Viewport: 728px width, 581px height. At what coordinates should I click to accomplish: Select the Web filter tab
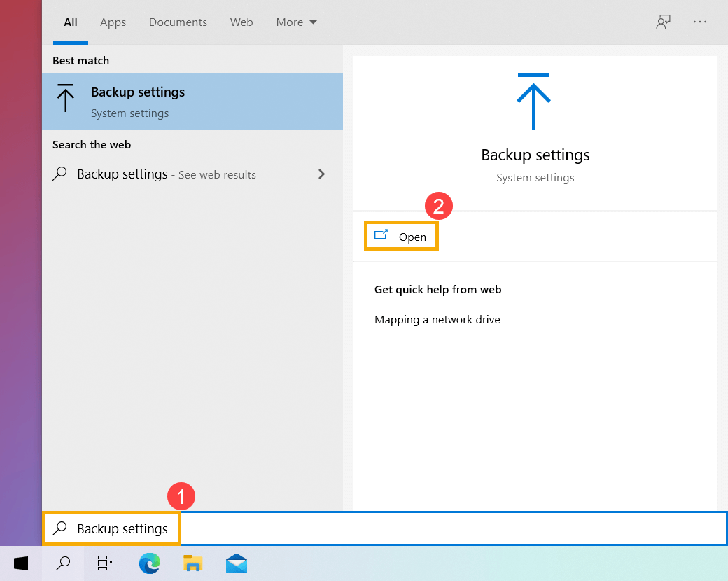coord(241,22)
